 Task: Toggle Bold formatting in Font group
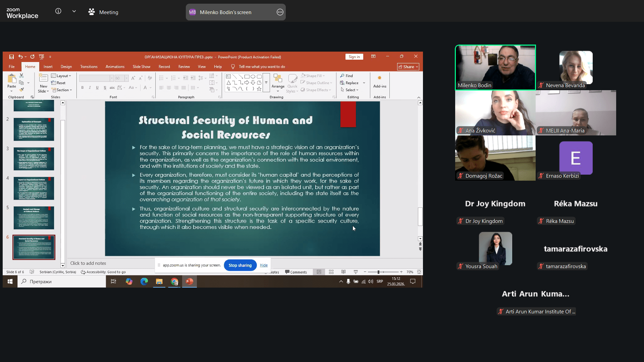tap(82, 87)
